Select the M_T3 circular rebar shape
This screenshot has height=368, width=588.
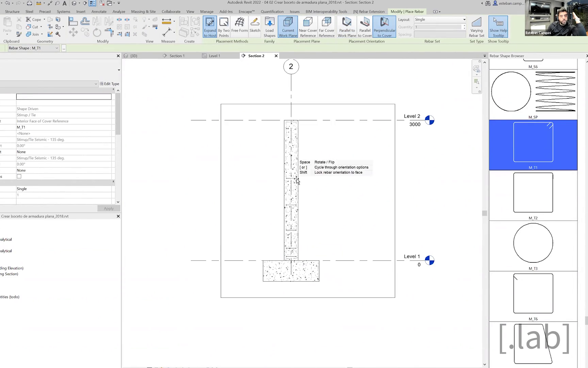pyautogui.click(x=533, y=243)
